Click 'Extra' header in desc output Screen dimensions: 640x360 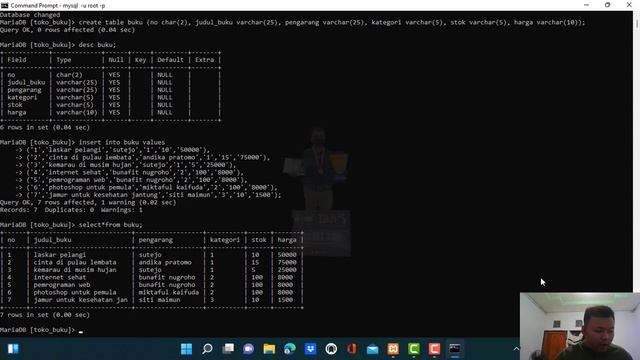pyautogui.click(x=204, y=60)
